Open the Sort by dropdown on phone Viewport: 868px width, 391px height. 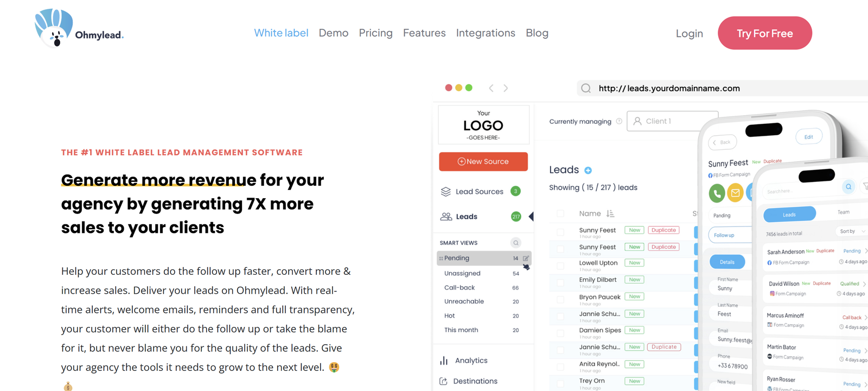(x=852, y=231)
